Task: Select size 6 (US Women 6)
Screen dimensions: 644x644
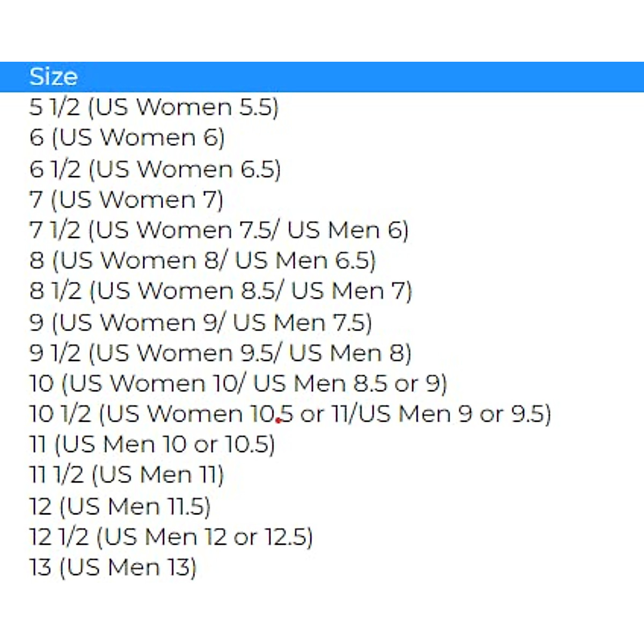Action: coord(127,138)
